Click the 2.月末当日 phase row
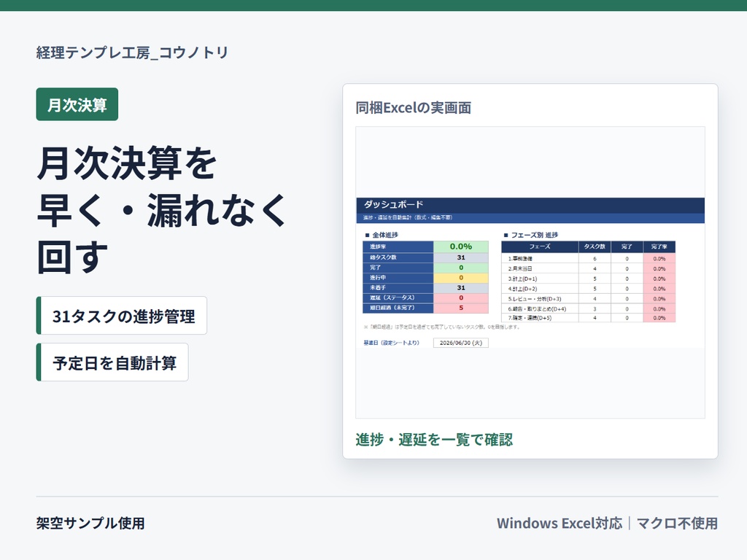 [589, 268]
